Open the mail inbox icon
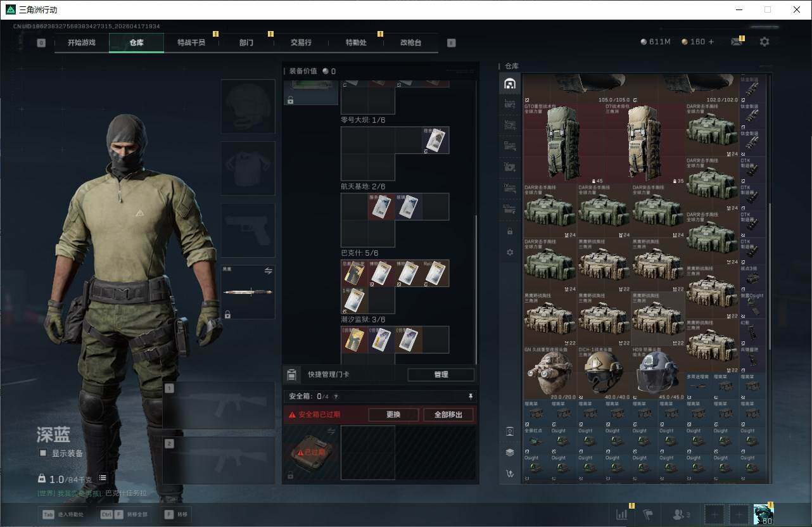The height and width of the screenshot is (527, 812). point(737,42)
